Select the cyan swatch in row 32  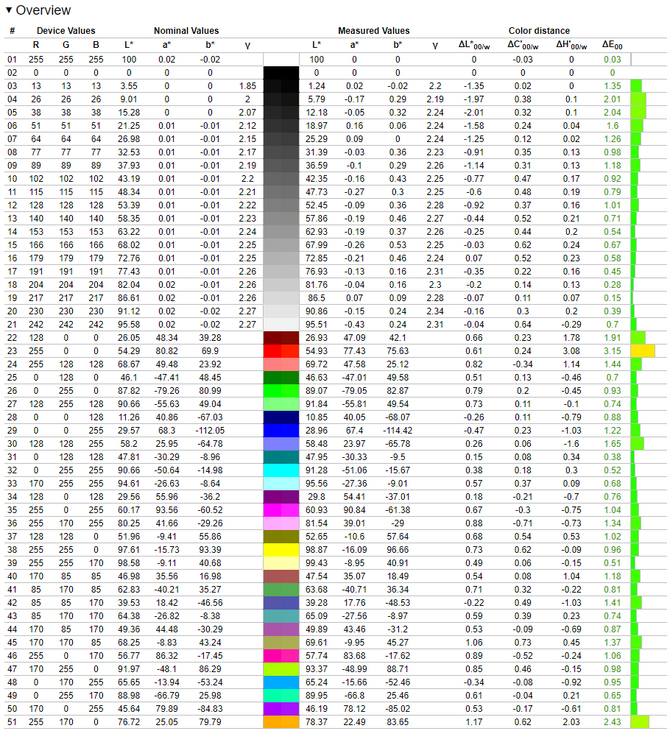(281, 470)
